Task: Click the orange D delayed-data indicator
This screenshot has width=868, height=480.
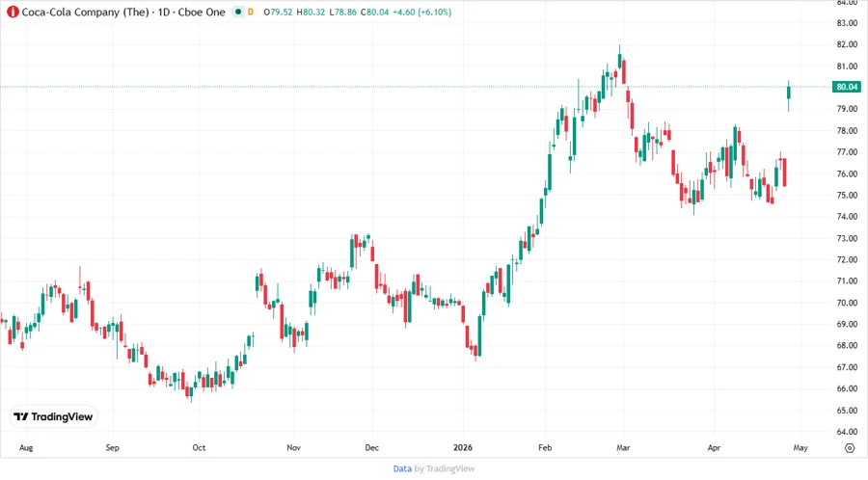Action: [x=251, y=13]
